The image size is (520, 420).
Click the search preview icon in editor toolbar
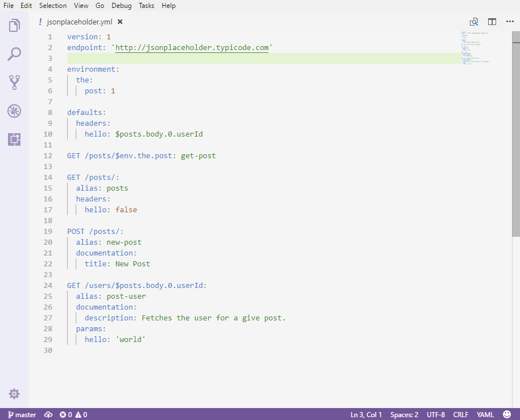pyautogui.click(x=474, y=22)
